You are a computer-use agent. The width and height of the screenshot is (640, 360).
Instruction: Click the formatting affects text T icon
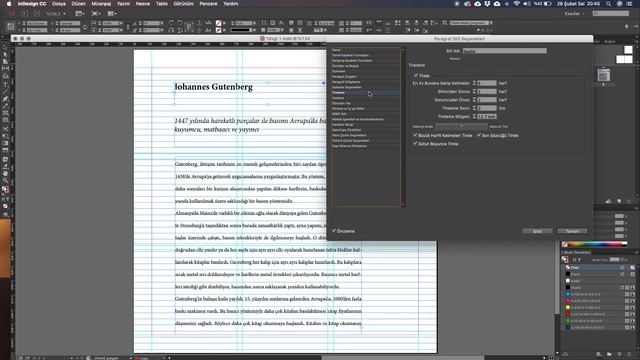[x=579, y=260]
